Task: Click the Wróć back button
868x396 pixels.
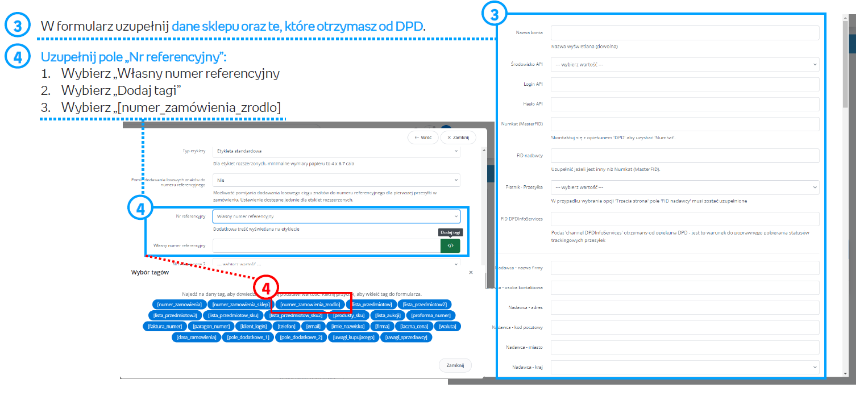Action: coord(423,137)
